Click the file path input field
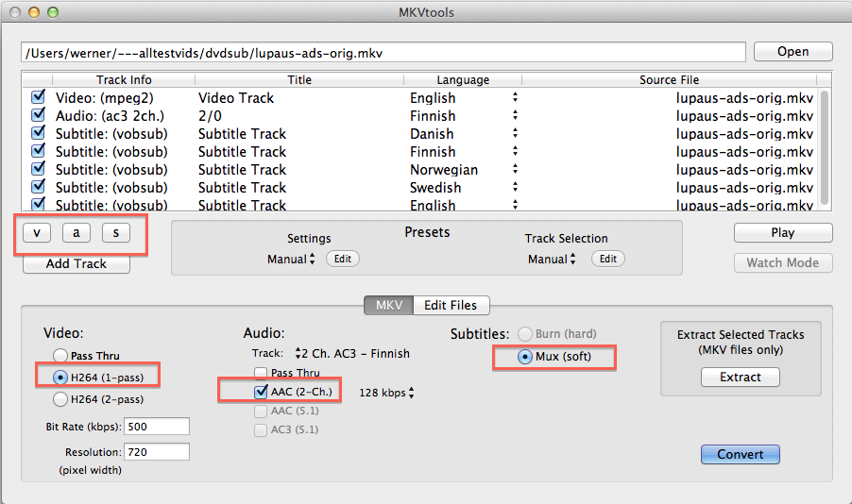 (x=383, y=53)
